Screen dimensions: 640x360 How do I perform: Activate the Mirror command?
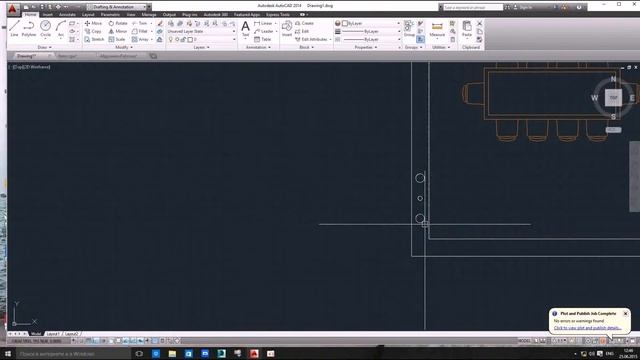(x=118, y=31)
